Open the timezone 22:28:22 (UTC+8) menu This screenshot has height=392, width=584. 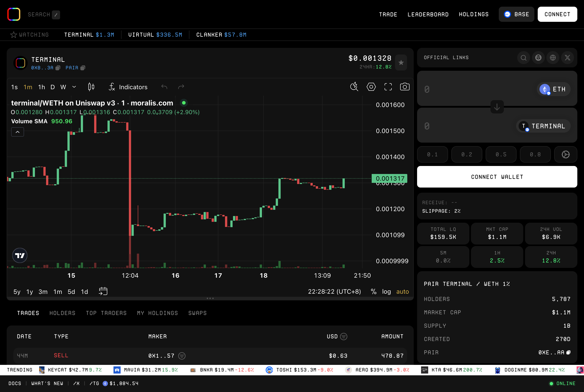pos(334,291)
